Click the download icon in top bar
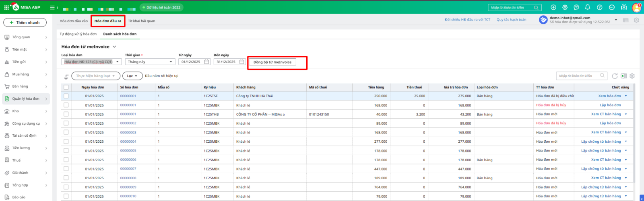Viewport: 644px width, 201px height. click(x=553, y=7)
